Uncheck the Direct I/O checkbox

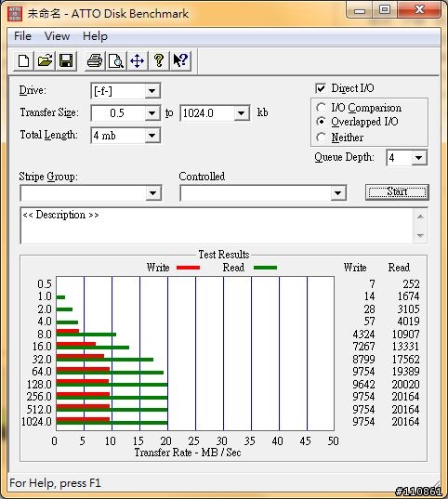pyautogui.click(x=321, y=88)
